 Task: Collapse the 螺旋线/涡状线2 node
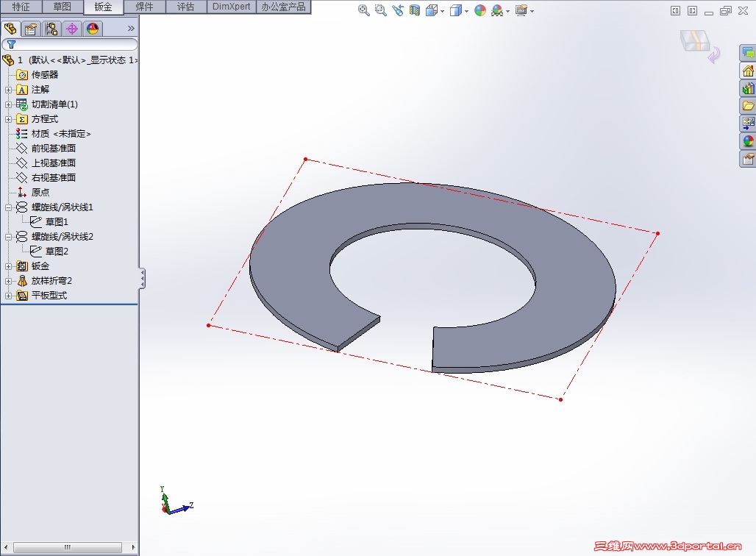pyautogui.click(x=8, y=238)
